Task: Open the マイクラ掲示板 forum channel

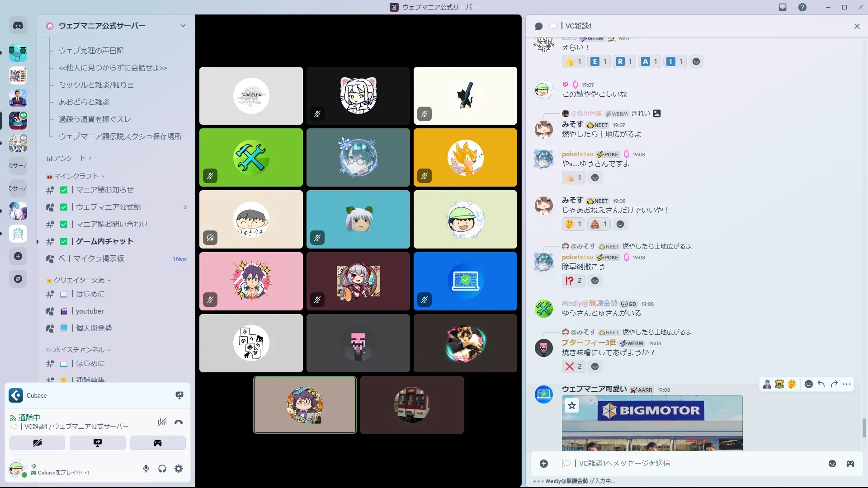Action: point(99,258)
